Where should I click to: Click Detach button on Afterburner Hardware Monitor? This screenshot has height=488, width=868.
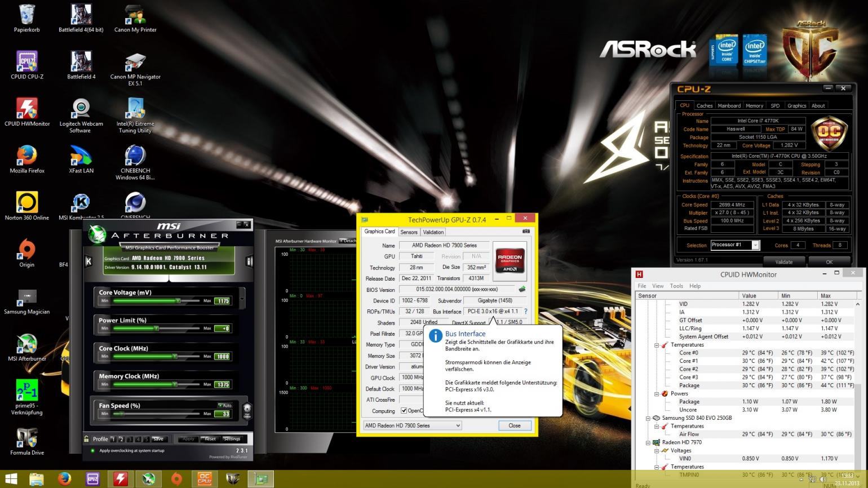pos(348,241)
